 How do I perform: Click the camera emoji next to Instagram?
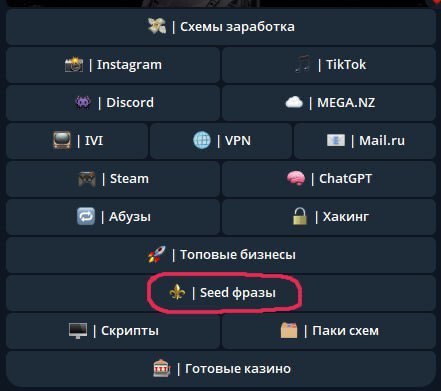(74, 65)
